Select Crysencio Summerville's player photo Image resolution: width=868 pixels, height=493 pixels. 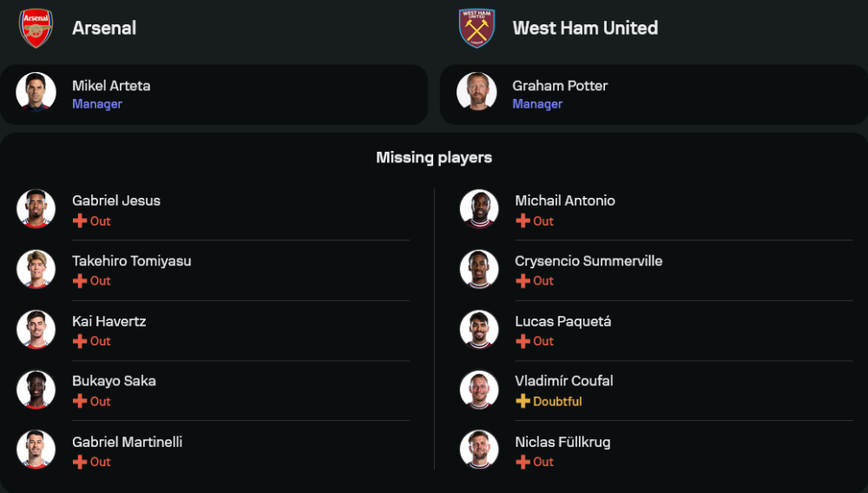pos(479,269)
